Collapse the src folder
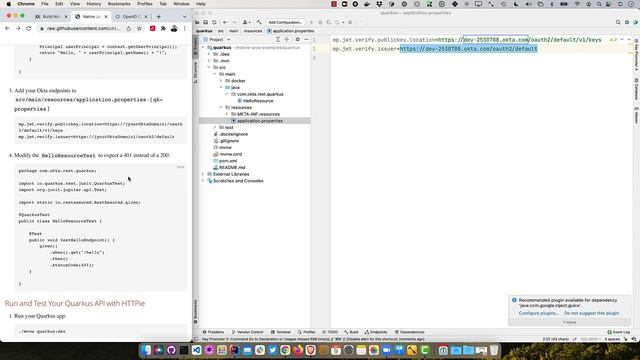The image size is (640, 360). pyautogui.click(x=209, y=67)
